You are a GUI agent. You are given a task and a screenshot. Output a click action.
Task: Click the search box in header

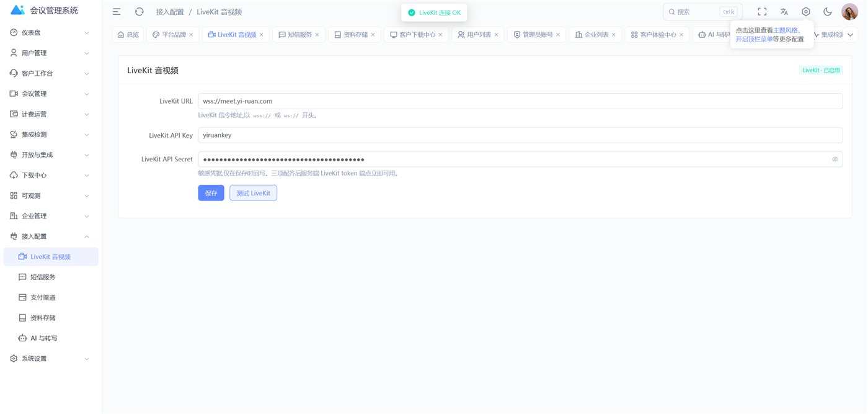[702, 12]
